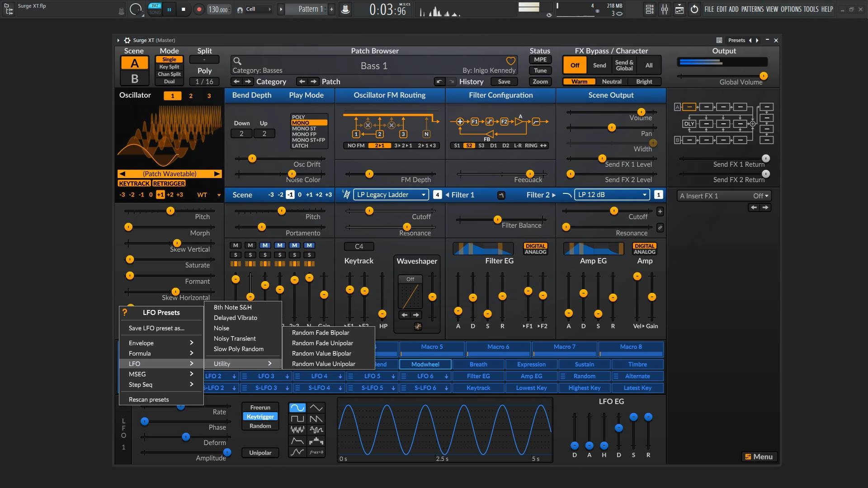The width and height of the screenshot is (868, 488).
Task: Open the PATTERNS menu in FL Studio
Action: tap(753, 9)
